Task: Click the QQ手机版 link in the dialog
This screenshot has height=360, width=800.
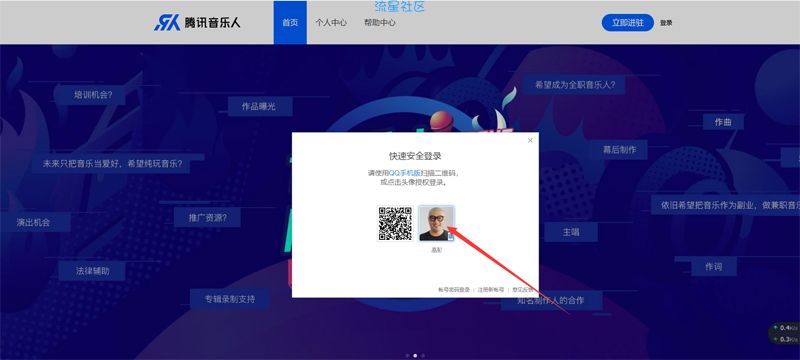Action: click(x=405, y=173)
